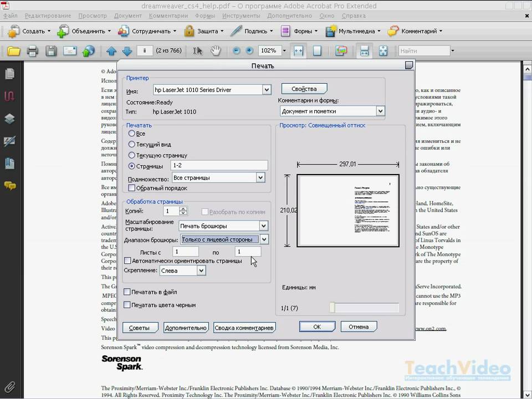Increase the copies count stepper
The height and width of the screenshot is (399, 532).
click(x=183, y=209)
